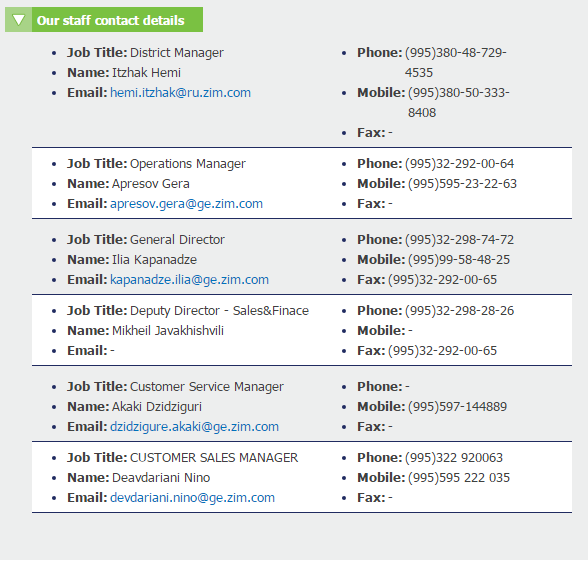Viewport: 588px width, 564px height.
Task: Click the General Director fax number
Action: (442, 280)
